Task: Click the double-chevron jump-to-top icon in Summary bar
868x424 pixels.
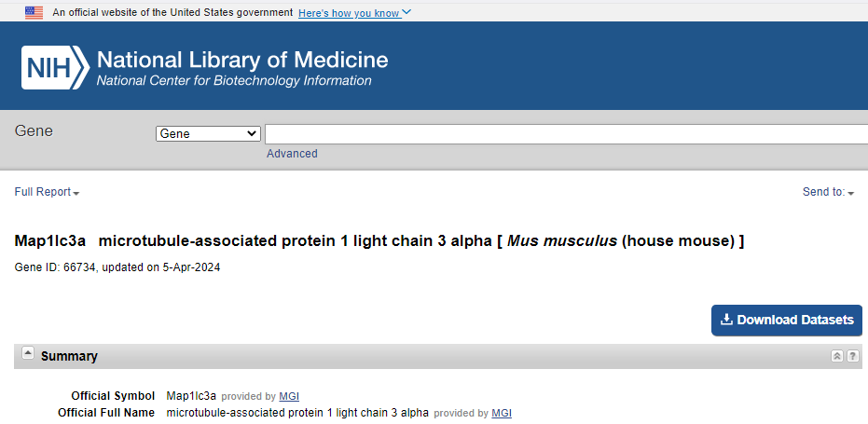Action: tap(837, 356)
